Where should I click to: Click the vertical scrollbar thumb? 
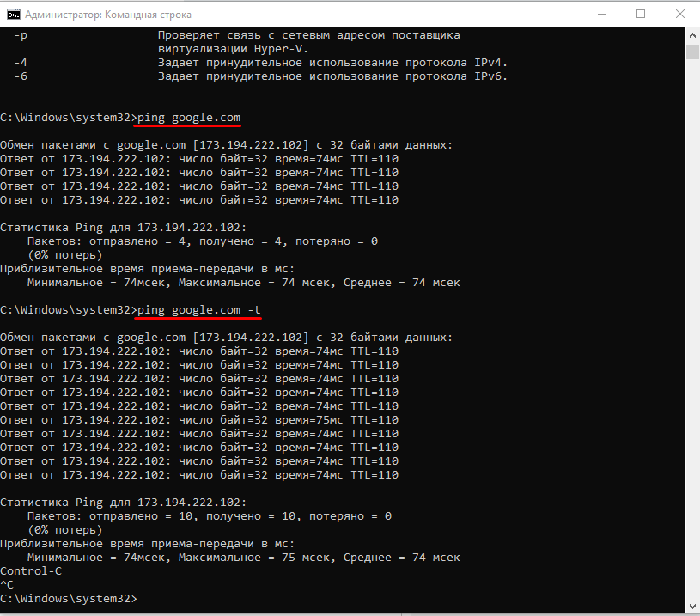pos(692,52)
